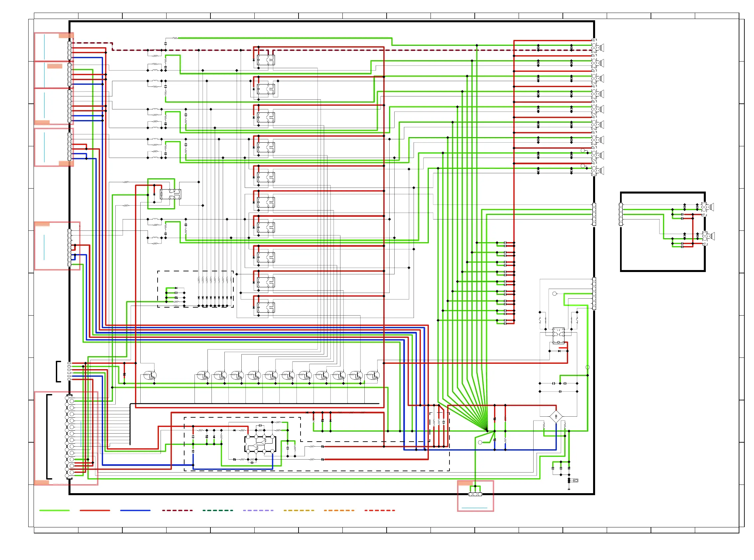
Task: Click the three-pin connector on bottom board edge
Action: 475,494
